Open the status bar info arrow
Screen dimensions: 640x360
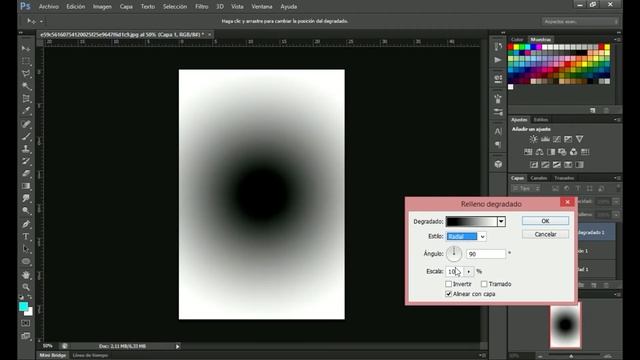point(178,347)
